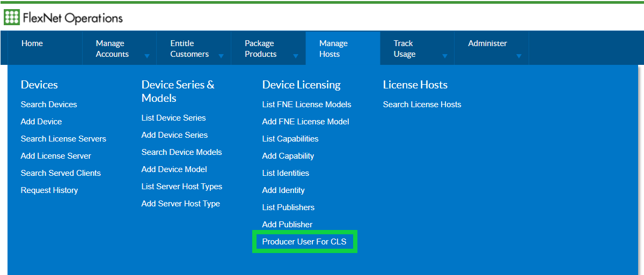Viewport: 644px width, 275px height.
Task: Open List Server Host Types
Action: (182, 187)
